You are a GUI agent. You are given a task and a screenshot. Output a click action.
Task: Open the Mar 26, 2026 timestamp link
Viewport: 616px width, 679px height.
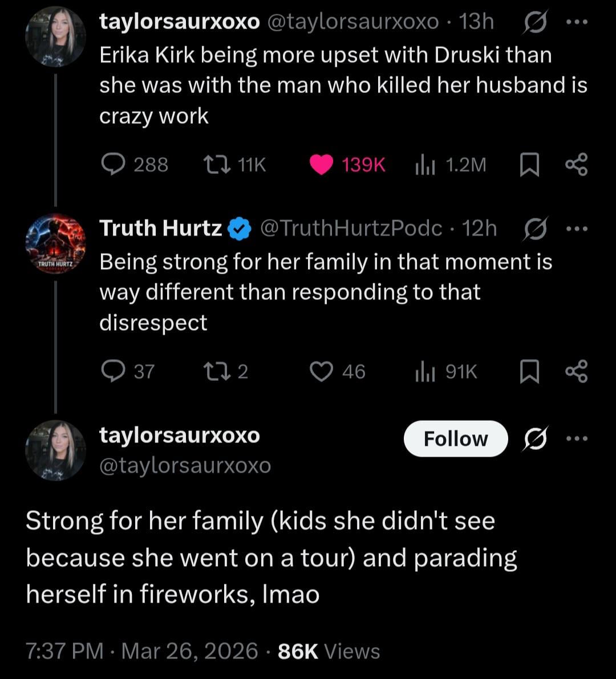point(189,650)
